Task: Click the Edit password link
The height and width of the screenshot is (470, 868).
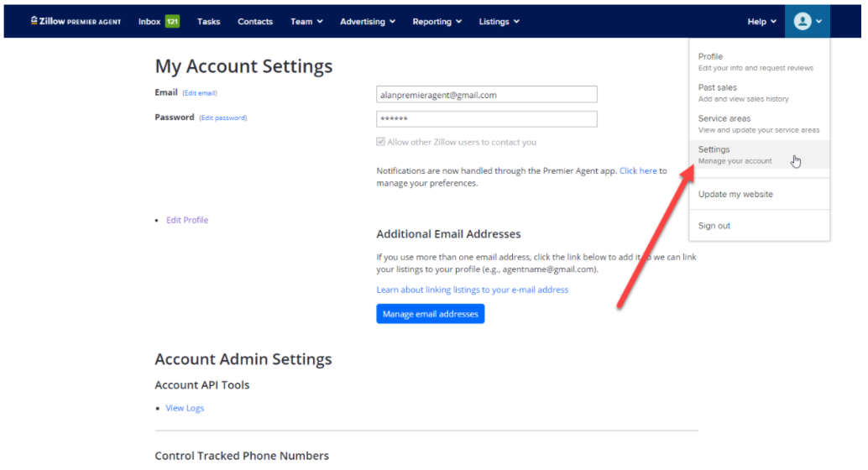Action: pyautogui.click(x=223, y=118)
